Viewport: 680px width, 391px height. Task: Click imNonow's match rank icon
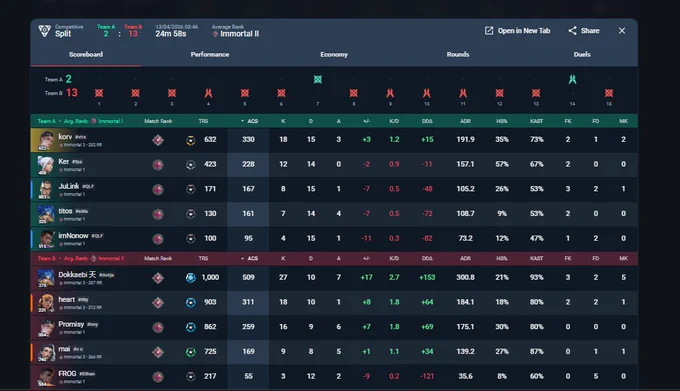pyautogui.click(x=158, y=239)
